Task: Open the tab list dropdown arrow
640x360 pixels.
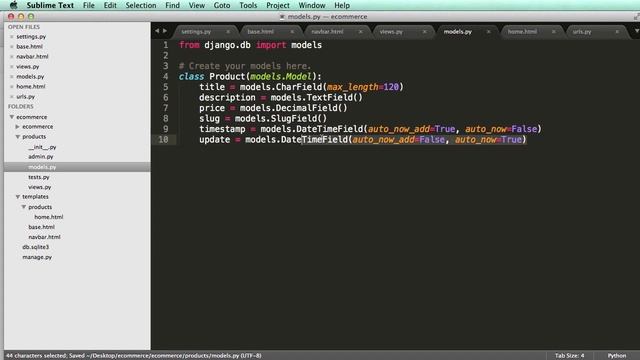Action: [636, 31]
